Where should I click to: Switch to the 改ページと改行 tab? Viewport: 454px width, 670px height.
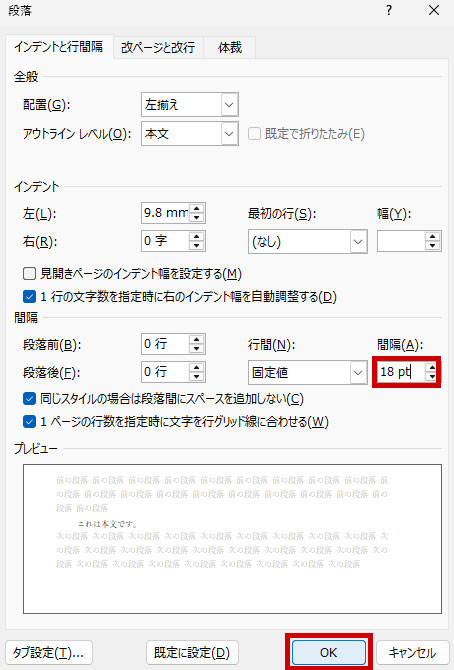[158, 47]
